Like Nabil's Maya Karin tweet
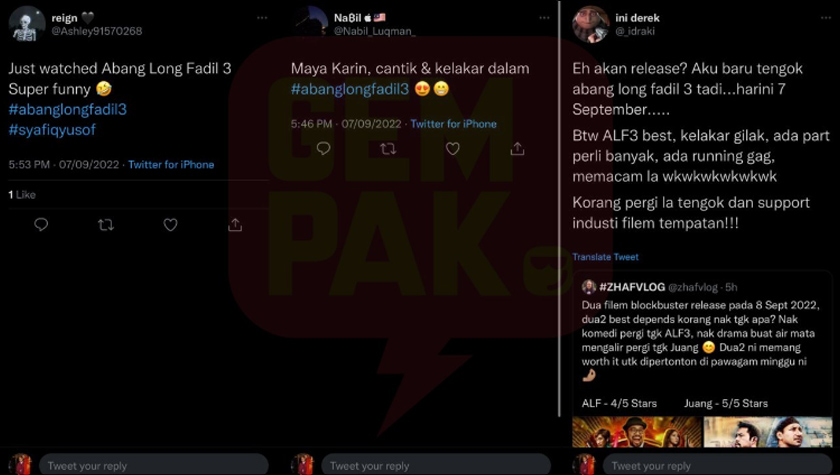Screen dimensions: 840x475 point(453,148)
